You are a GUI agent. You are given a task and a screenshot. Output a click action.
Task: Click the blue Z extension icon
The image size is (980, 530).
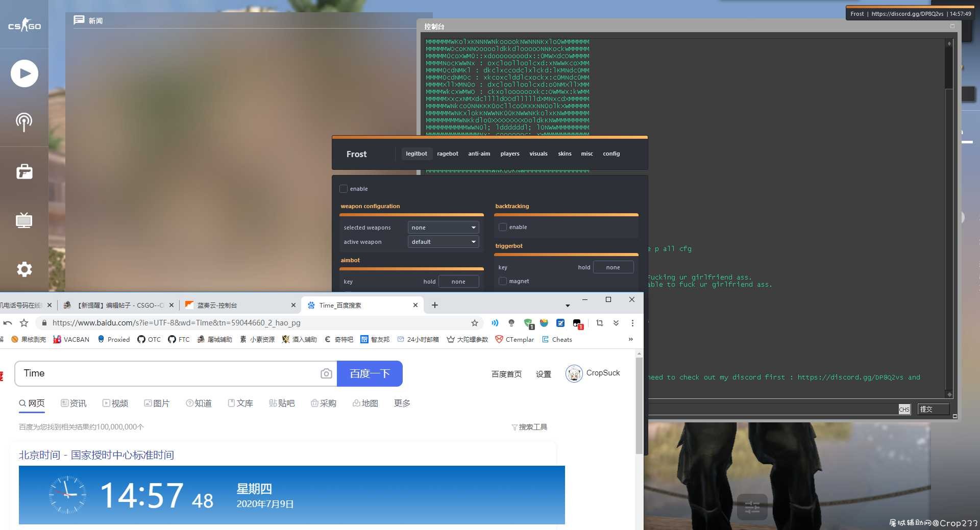click(560, 323)
